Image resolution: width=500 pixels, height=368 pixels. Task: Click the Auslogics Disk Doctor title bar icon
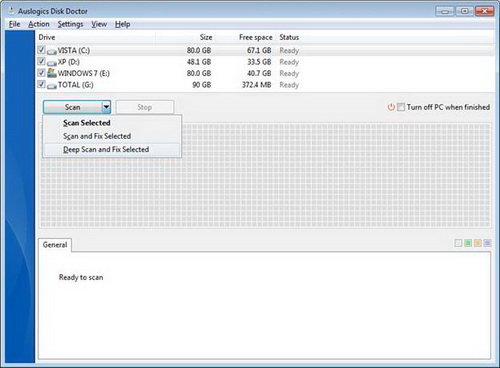coord(11,10)
